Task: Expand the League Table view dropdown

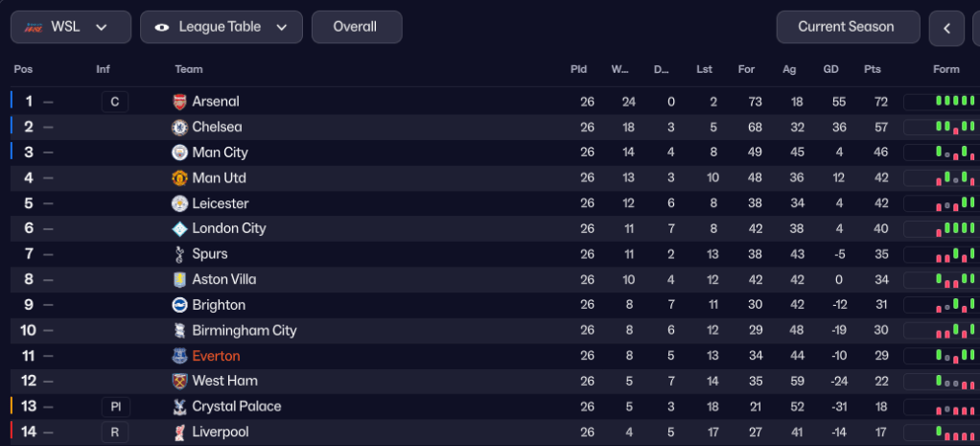Action: pyautogui.click(x=222, y=27)
